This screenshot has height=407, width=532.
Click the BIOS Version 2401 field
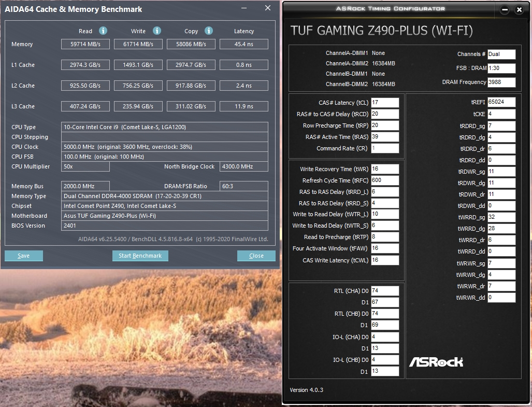coord(165,226)
